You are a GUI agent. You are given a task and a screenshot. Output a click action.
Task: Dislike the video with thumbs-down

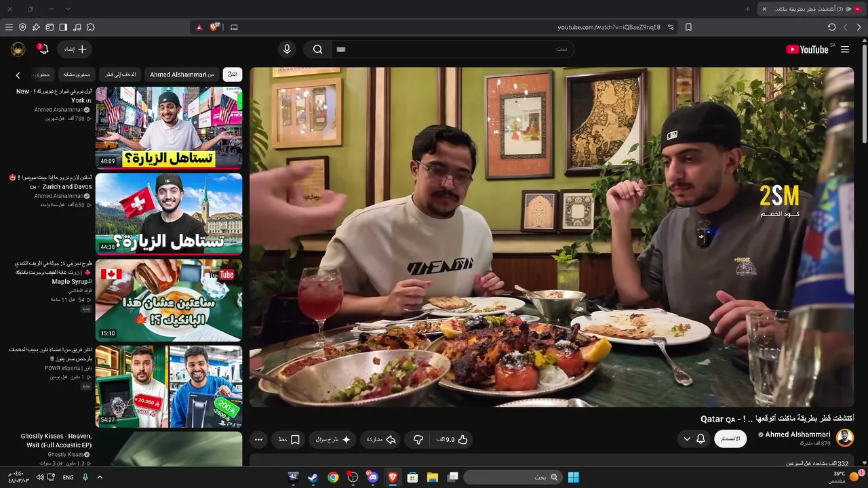click(418, 440)
